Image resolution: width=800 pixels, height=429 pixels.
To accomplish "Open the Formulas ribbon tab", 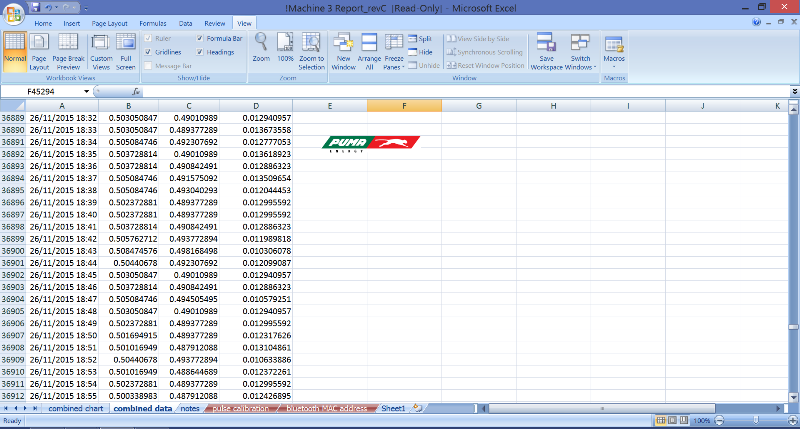I will (153, 23).
